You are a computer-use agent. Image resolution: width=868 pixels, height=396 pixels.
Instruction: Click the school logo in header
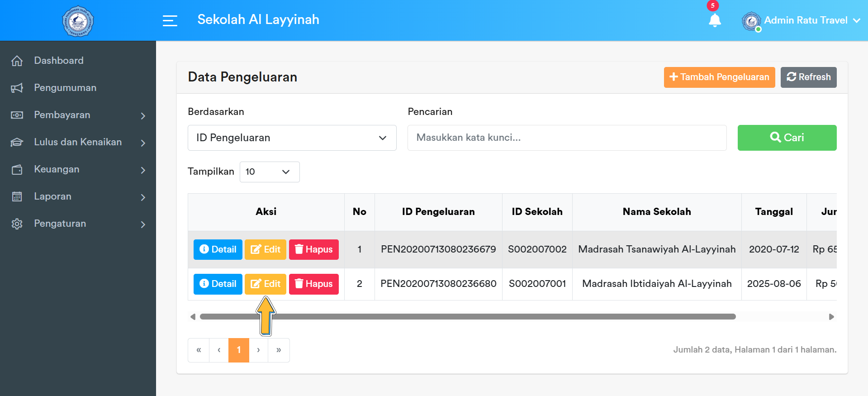[x=78, y=21]
